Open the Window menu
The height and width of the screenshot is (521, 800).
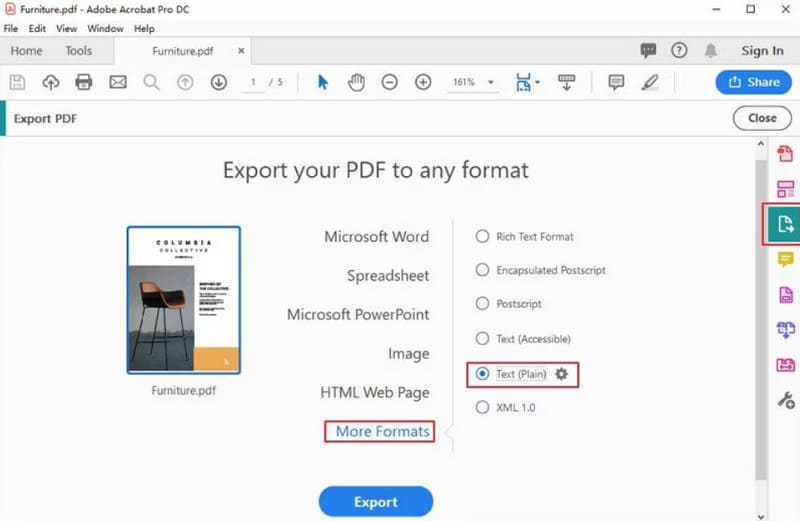(105, 29)
